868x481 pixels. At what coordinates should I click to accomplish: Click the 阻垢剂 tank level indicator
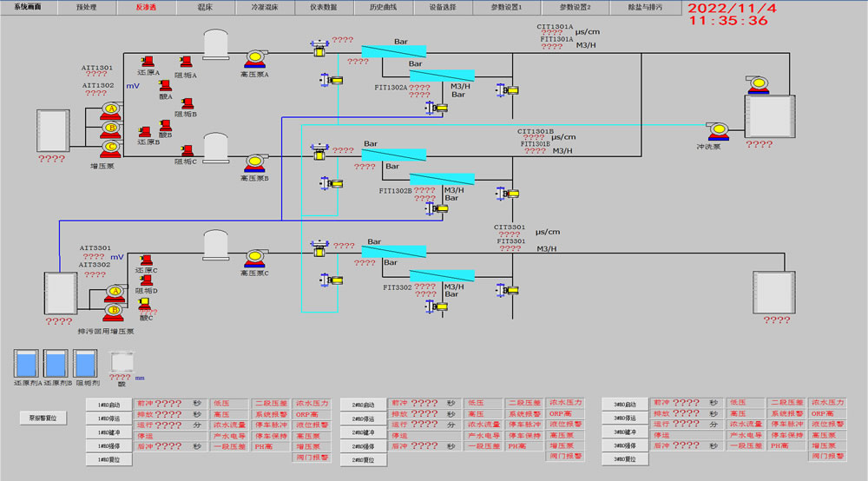pyautogui.click(x=87, y=363)
